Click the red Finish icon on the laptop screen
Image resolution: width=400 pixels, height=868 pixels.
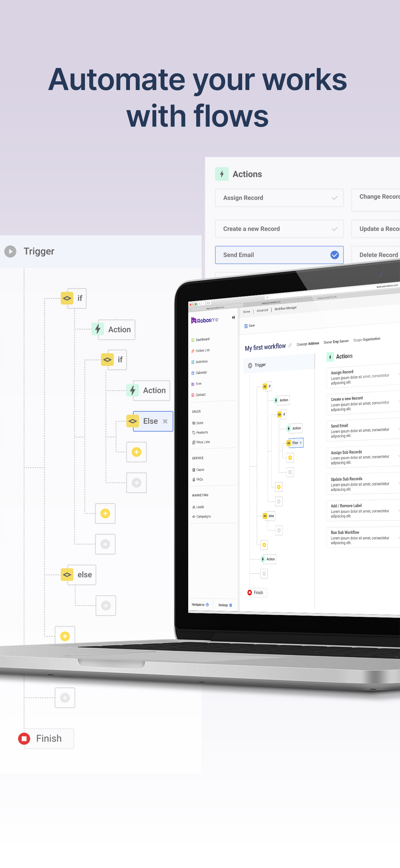250,592
